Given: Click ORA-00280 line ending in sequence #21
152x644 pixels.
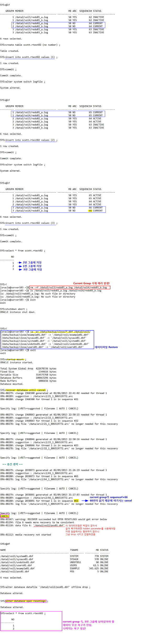Looking at the screenshot, I should [x=39, y=400].
